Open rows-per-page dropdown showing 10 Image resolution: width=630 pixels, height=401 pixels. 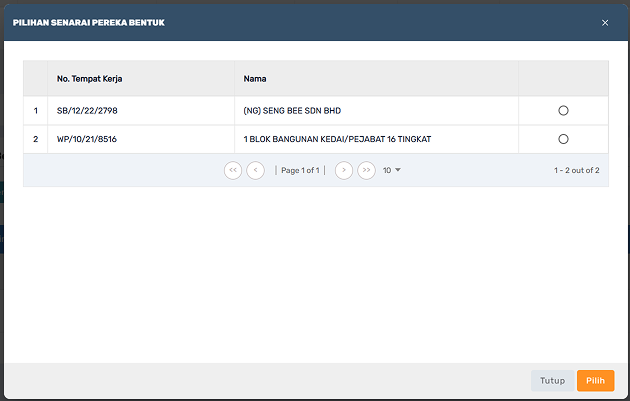click(x=392, y=170)
